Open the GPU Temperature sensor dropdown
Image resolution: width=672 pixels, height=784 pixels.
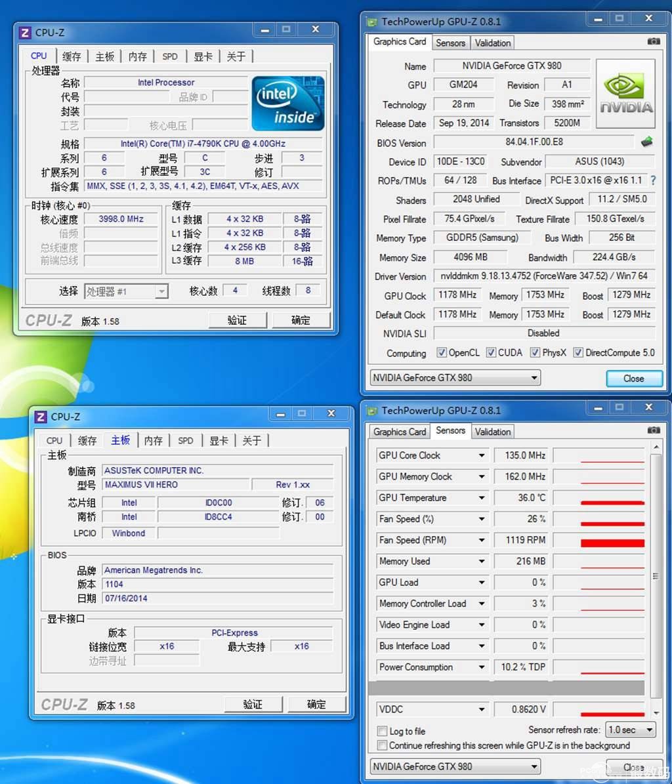click(482, 498)
